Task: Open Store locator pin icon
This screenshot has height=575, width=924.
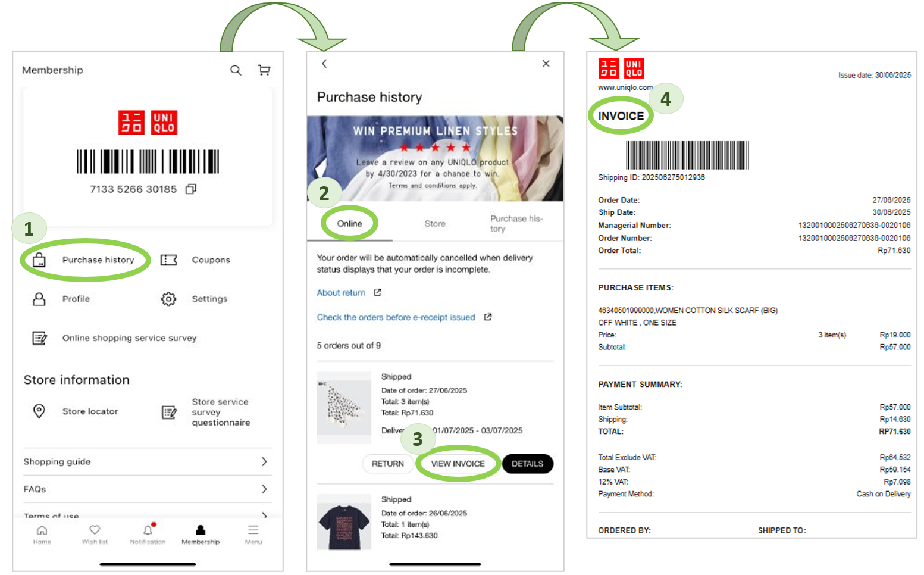Action: [x=39, y=411]
